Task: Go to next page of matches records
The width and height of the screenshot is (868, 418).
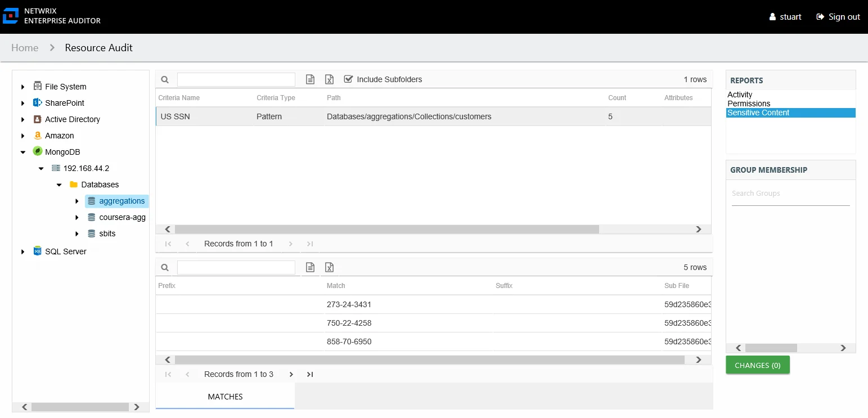Action: pos(291,374)
